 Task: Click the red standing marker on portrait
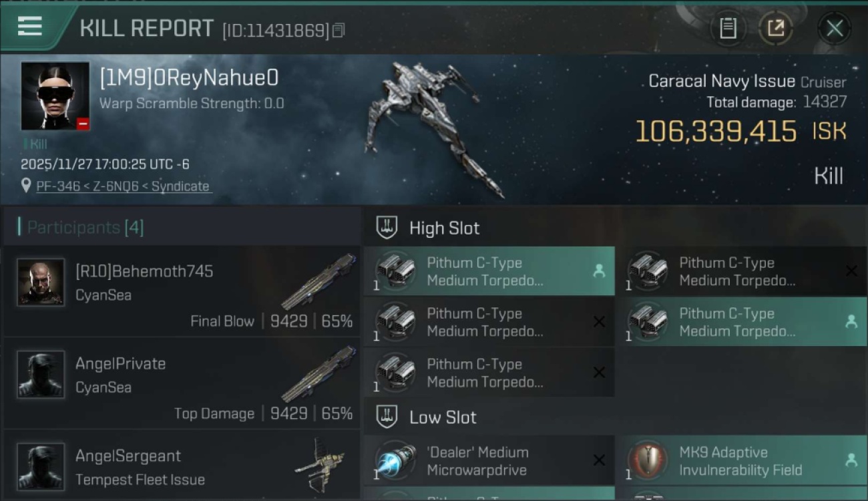82,124
